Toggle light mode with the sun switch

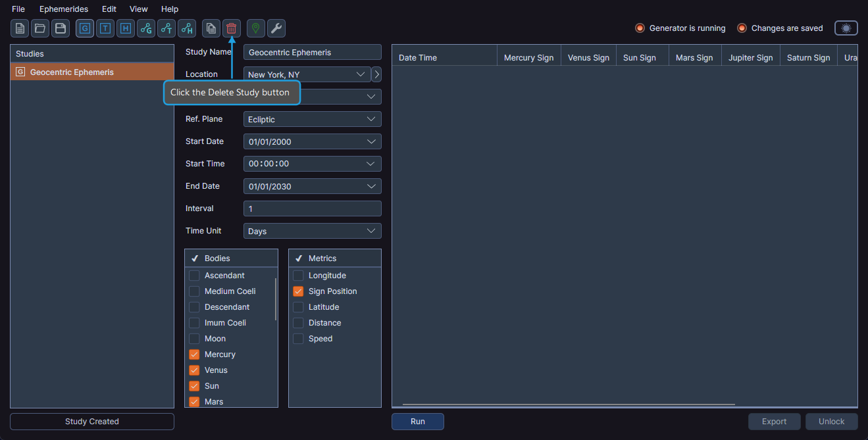[846, 28]
